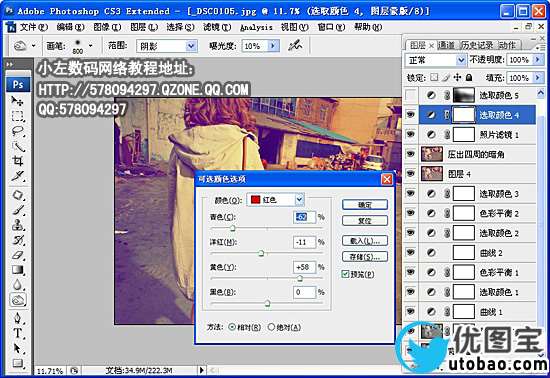Select the Clone Stamp tool
Screen dimensions: 550x378
(18, 225)
